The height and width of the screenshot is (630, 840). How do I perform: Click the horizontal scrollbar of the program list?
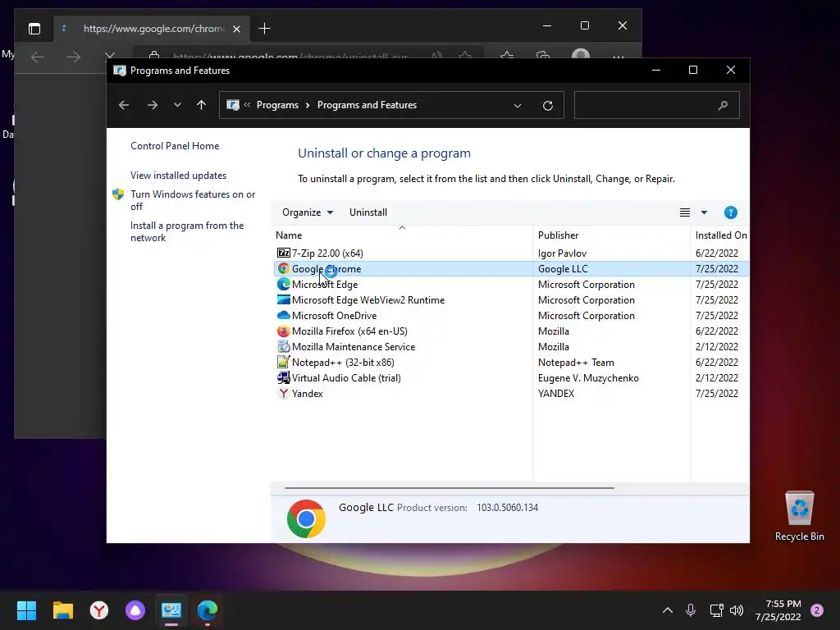coord(449,488)
